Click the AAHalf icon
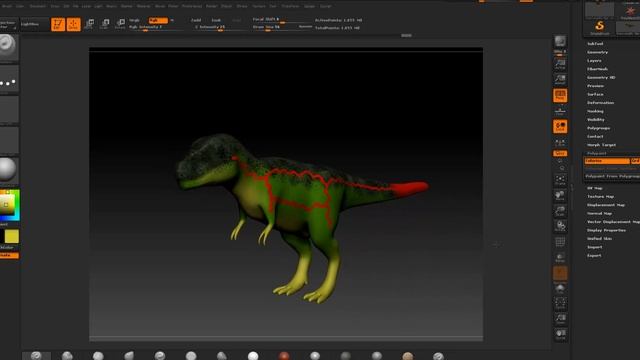The height and width of the screenshot is (360, 640). click(560, 79)
